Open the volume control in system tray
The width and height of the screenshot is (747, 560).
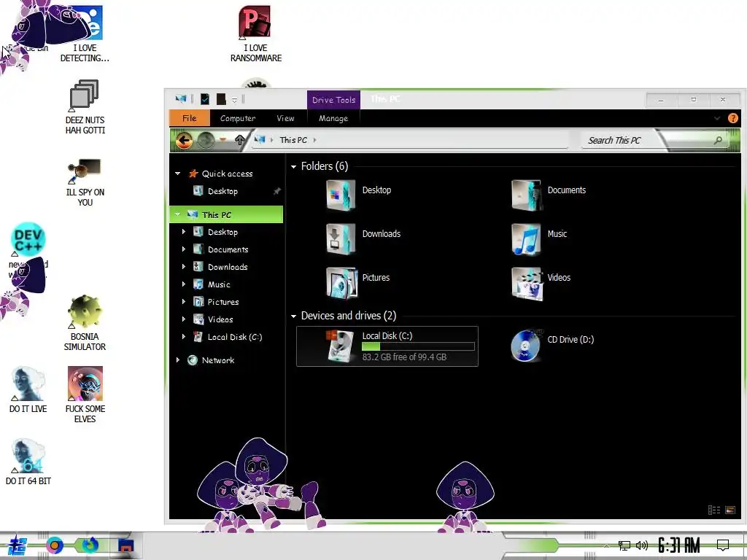click(x=642, y=545)
